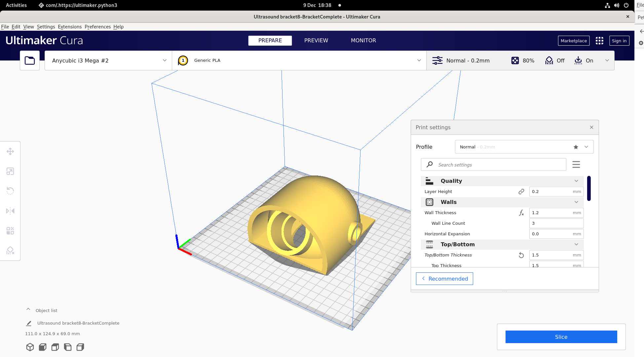Open the Edit menu

pos(16,27)
